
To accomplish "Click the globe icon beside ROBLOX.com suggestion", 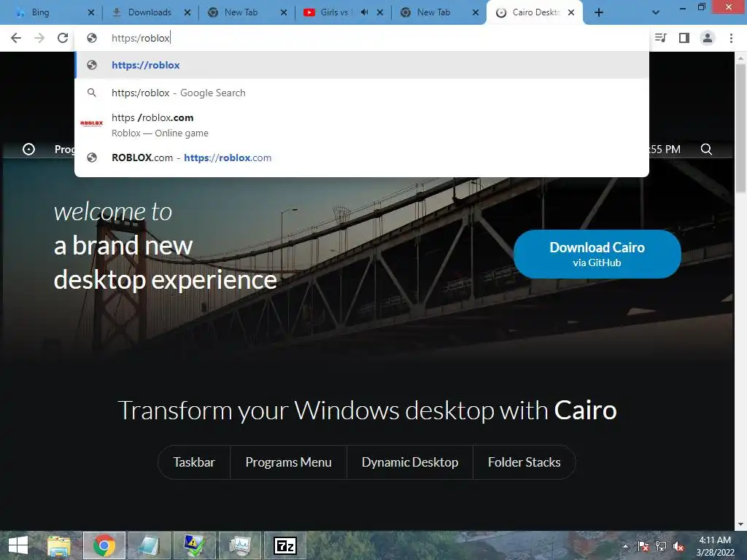I will [92, 157].
